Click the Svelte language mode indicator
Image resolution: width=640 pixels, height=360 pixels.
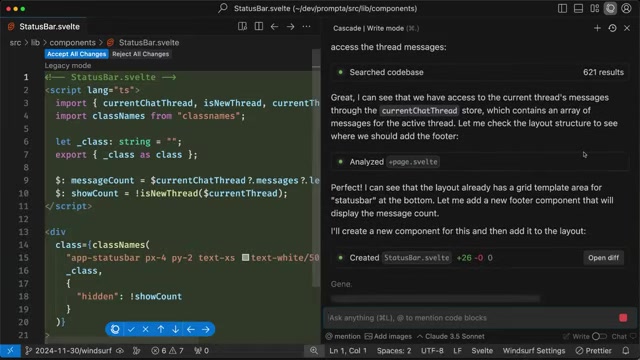482,351
